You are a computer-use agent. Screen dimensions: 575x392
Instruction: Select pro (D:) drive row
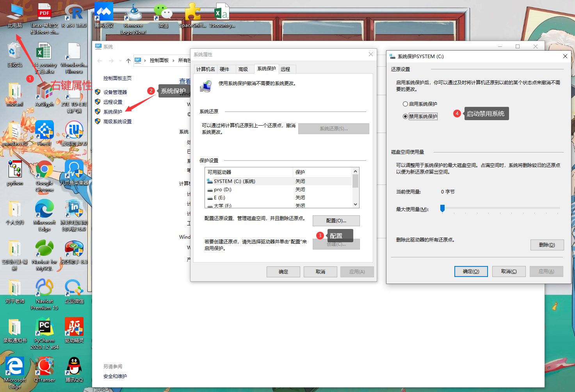[x=279, y=190]
